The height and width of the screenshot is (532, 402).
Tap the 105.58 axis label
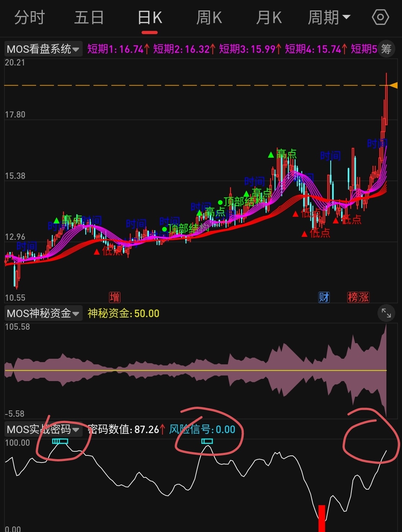17,327
